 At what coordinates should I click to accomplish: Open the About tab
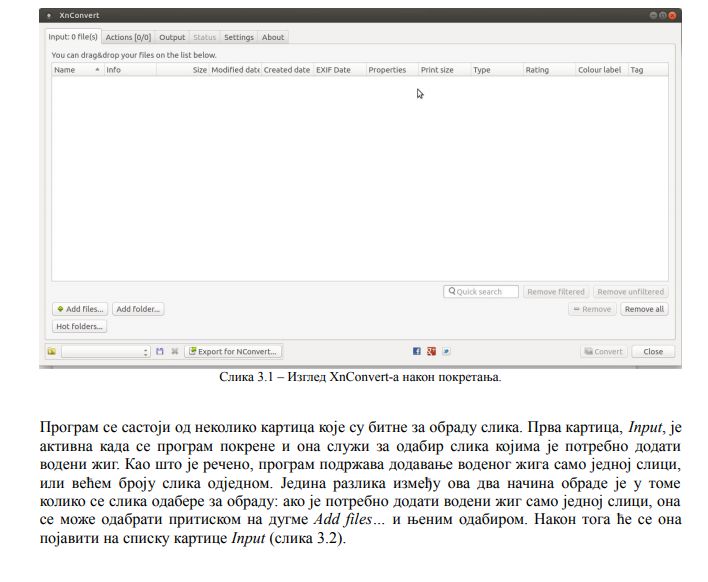273,37
